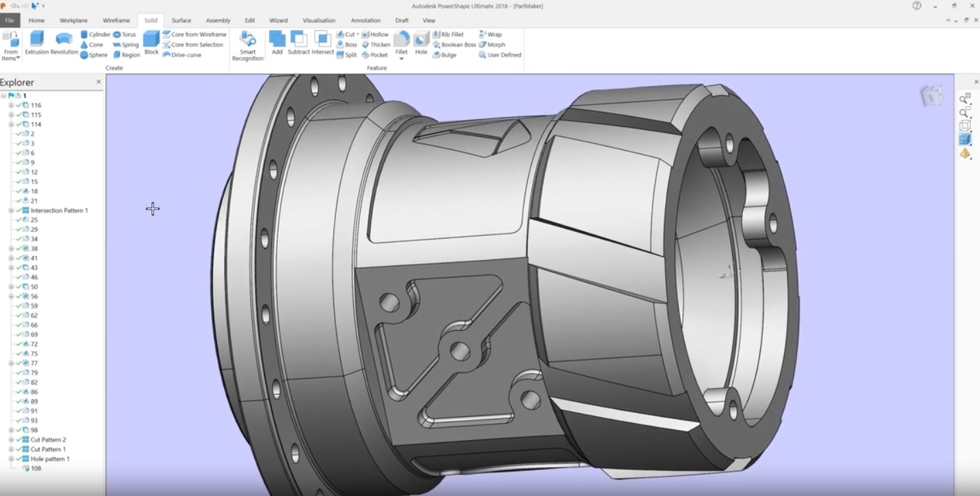This screenshot has height=496, width=980.
Task: Activate the shaded view icon
Action: point(964,139)
